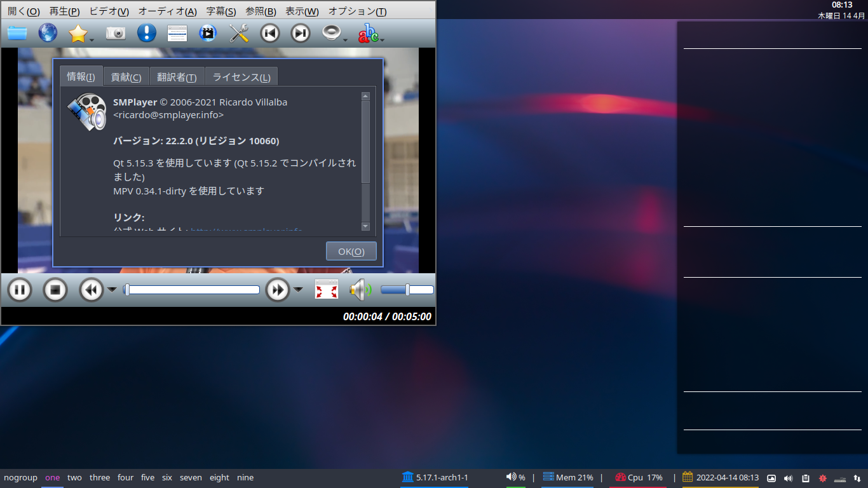Screen dimensions: 868x488
Task: Click the seek bar of the video
Action: pos(191,290)
